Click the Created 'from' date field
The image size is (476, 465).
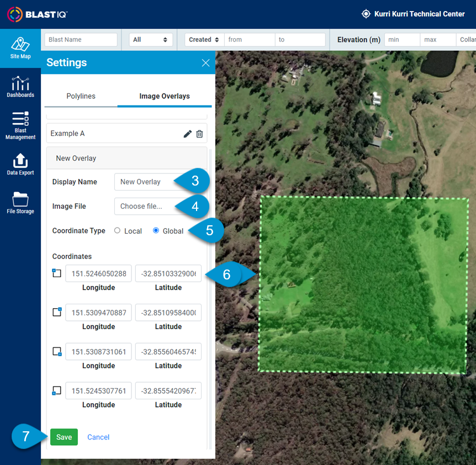pyautogui.click(x=250, y=40)
